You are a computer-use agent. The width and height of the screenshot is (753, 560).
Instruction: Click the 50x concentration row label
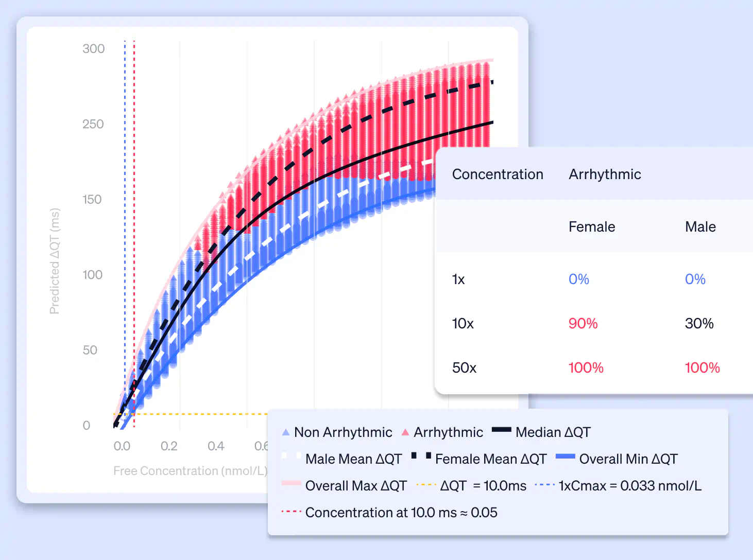pyautogui.click(x=464, y=368)
